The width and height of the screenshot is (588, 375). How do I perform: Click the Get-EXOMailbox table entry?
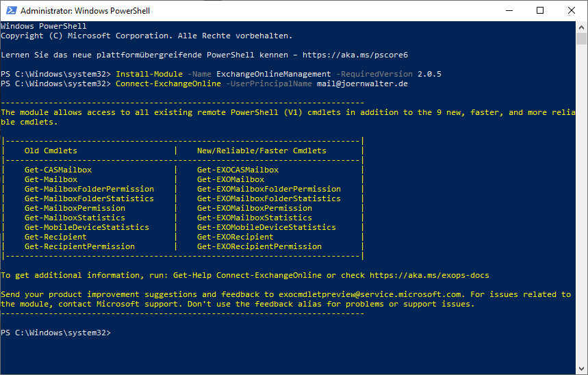(x=231, y=179)
